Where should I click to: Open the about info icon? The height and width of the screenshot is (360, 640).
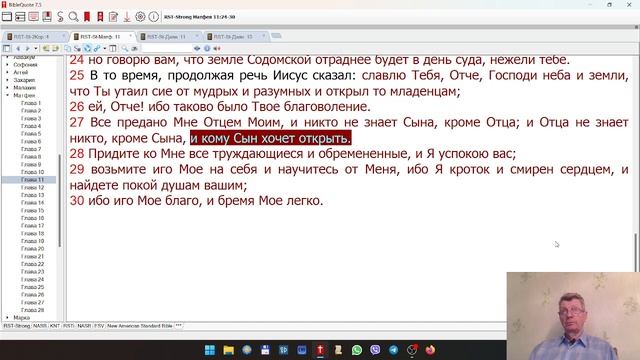153,17
